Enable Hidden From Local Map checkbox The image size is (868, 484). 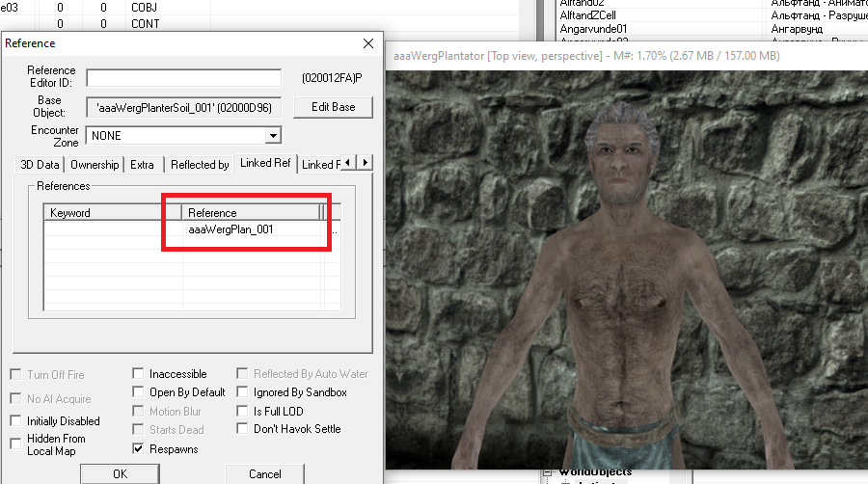coord(16,444)
